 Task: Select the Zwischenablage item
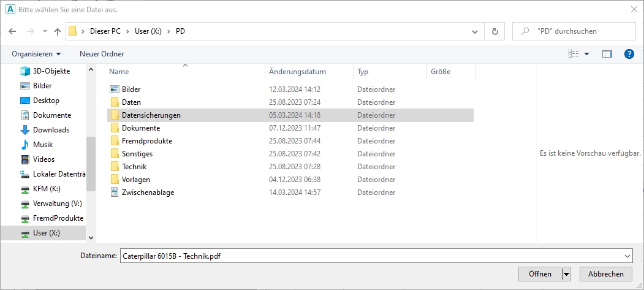click(x=148, y=193)
